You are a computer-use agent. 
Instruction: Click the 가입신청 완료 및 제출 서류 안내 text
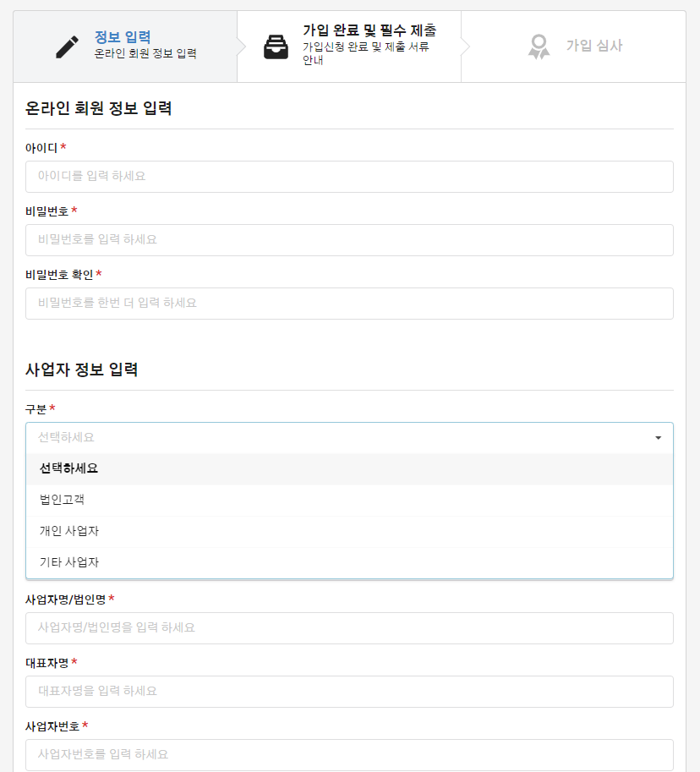click(x=366, y=53)
